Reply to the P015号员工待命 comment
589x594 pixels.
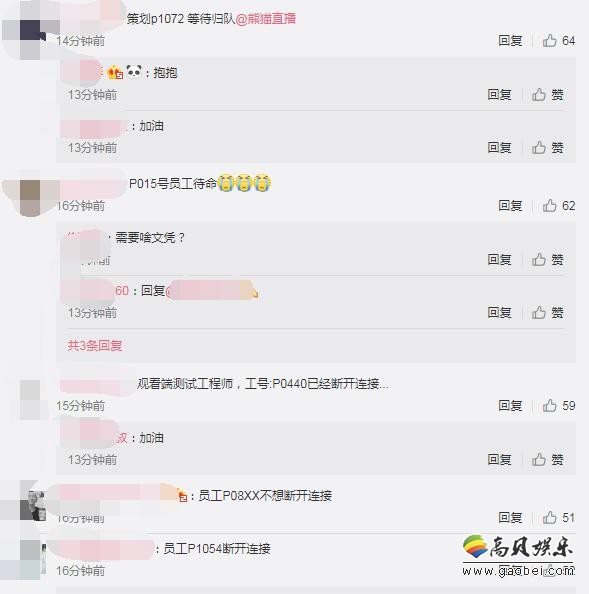coord(510,206)
